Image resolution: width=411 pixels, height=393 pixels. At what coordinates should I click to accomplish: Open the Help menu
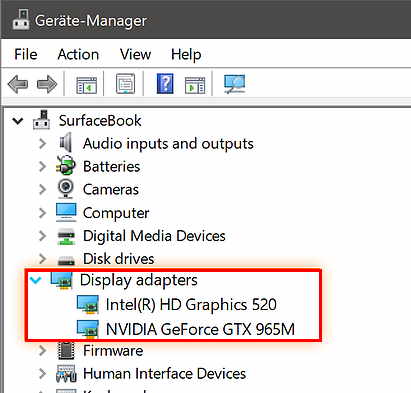point(186,55)
